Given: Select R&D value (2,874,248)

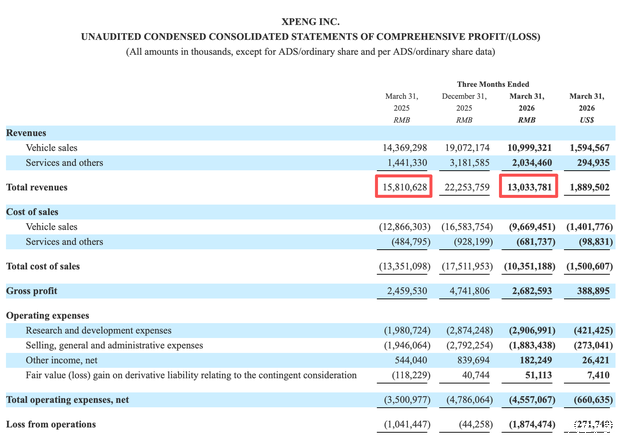Looking at the screenshot, I should tap(469, 331).
